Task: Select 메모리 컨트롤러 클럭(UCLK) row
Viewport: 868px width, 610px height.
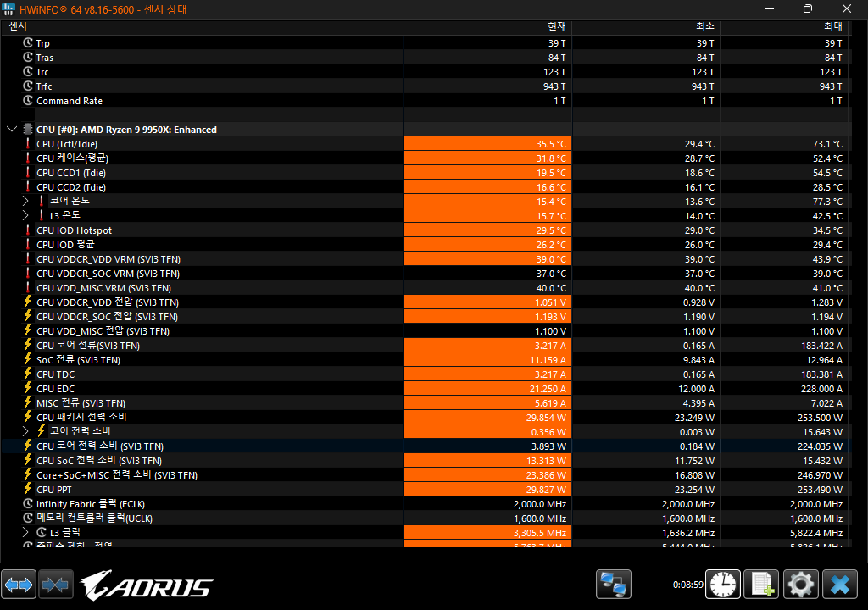Action: [x=425, y=518]
